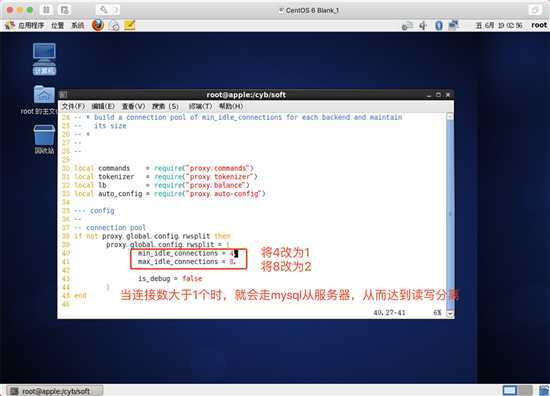Screen dimensions: 550x396
Task: Click the min_idle_connections line in editor
Action: (188, 253)
